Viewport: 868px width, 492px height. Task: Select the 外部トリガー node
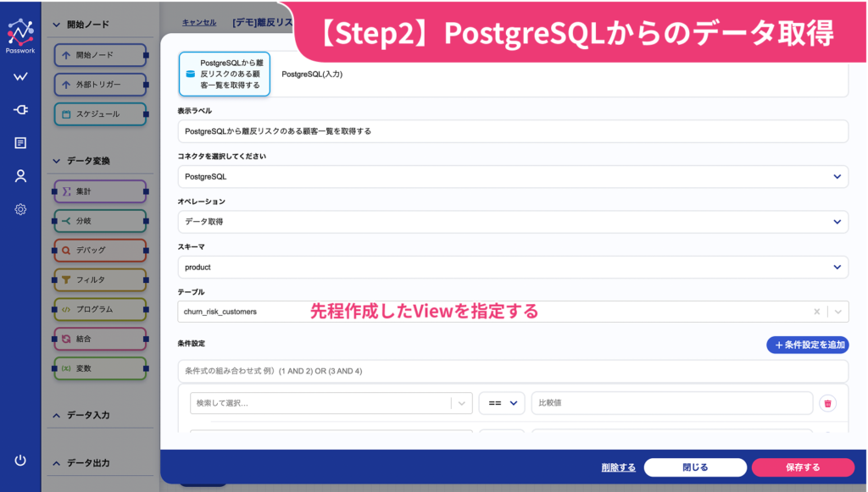click(x=100, y=85)
